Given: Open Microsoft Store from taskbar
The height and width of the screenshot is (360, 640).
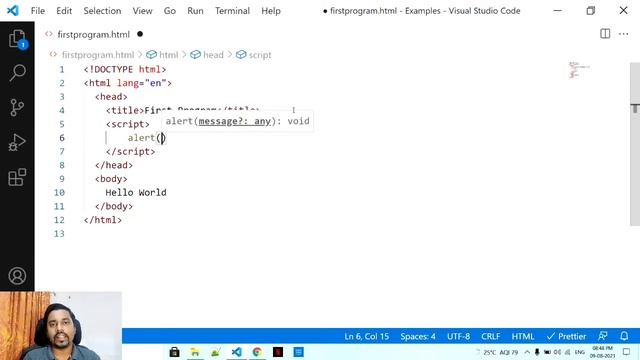Looking at the screenshot, I should pos(174,352).
